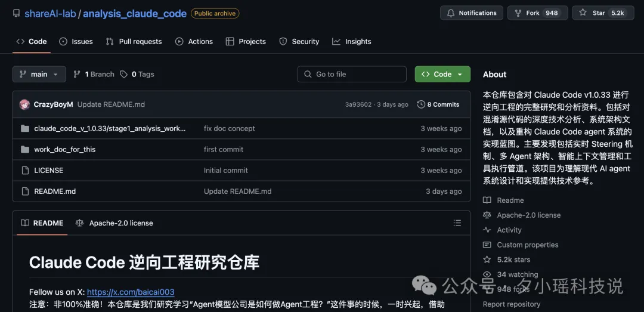The width and height of the screenshot is (644, 312).
Task: Click the repository book icon beside shareAI-lab
Action: [x=17, y=13]
